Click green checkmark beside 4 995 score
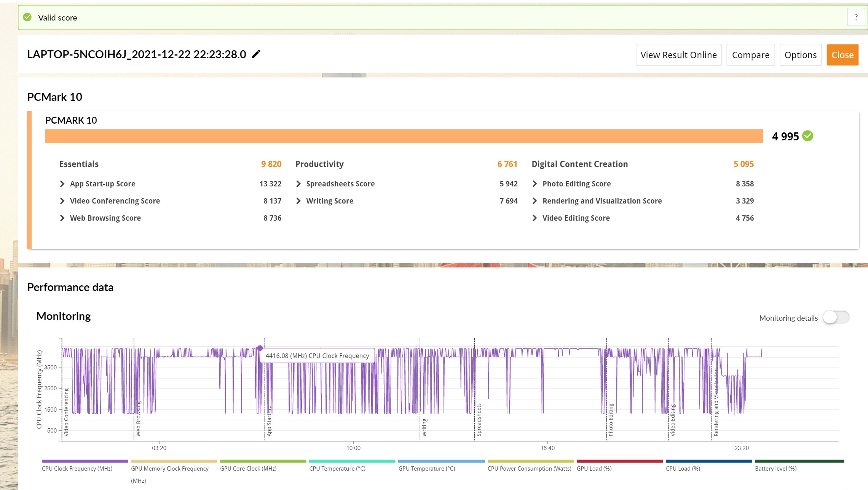The height and width of the screenshot is (490, 868). (x=807, y=136)
